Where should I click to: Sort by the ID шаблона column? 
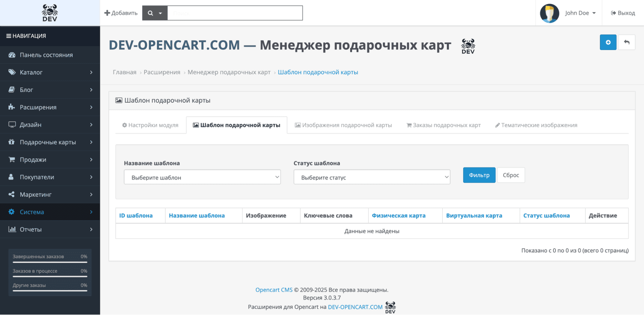click(136, 216)
